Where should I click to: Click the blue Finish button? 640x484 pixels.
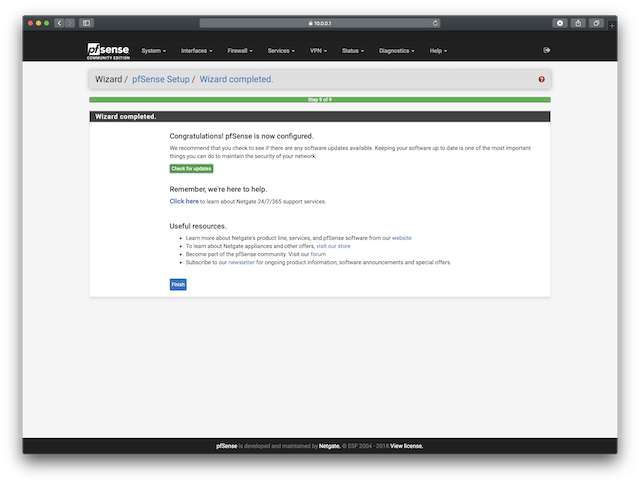(178, 284)
